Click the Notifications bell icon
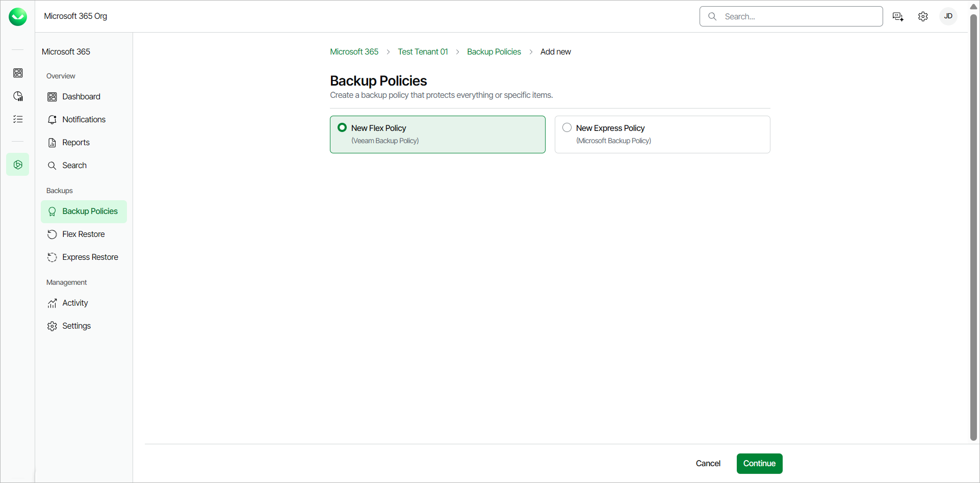The height and width of the screenshot is (483, 980). [52, 120]
